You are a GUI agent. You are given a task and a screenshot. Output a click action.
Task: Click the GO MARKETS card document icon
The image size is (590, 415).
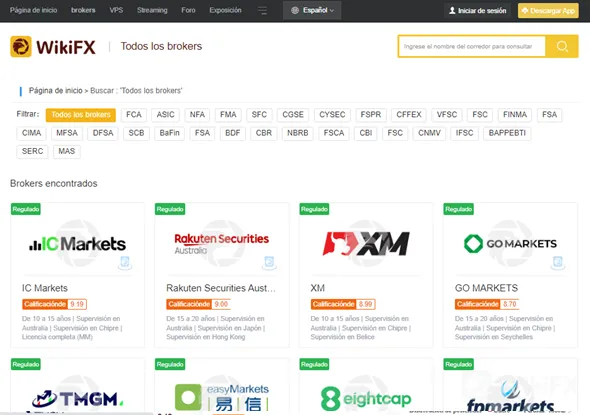pyautogui.click(x=558, y=262)
